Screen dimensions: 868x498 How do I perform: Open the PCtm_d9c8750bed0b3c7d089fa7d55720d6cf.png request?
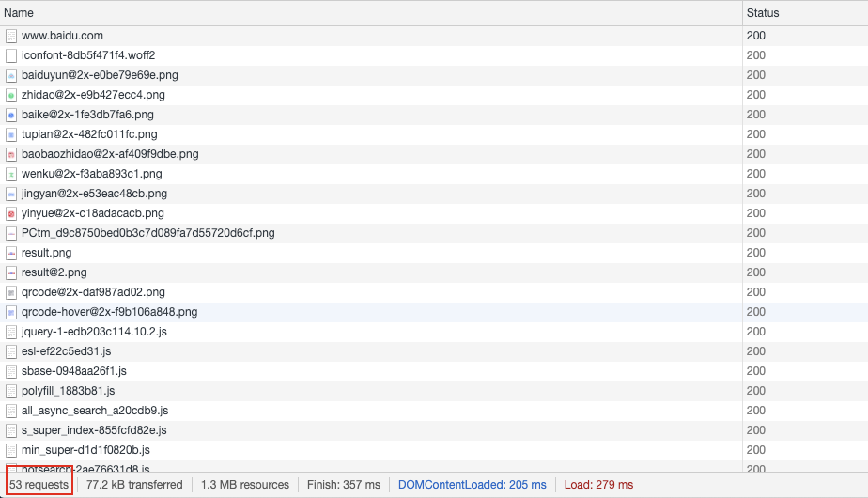(434, 233)
